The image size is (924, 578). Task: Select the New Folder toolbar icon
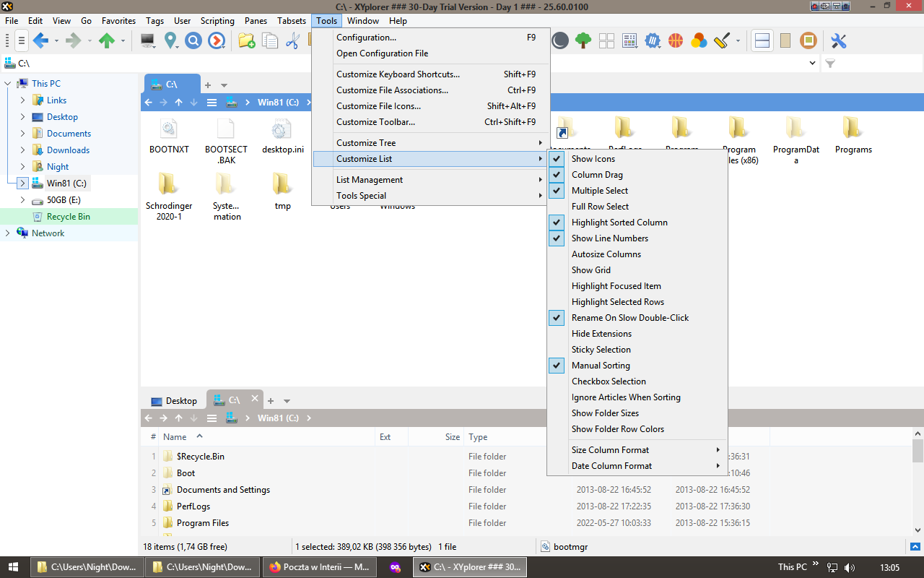246,40
